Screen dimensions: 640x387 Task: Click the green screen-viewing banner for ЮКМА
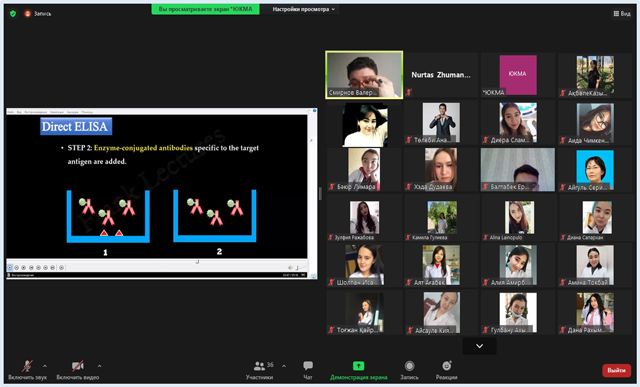pyautogui.click(x=205, y=9)
